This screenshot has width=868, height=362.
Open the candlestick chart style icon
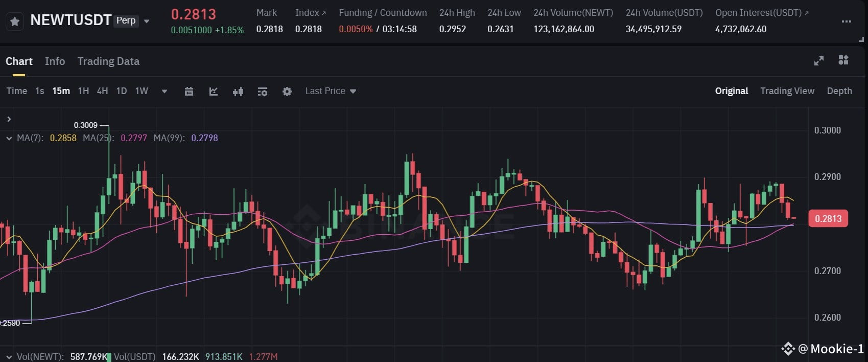pos(238,92)
